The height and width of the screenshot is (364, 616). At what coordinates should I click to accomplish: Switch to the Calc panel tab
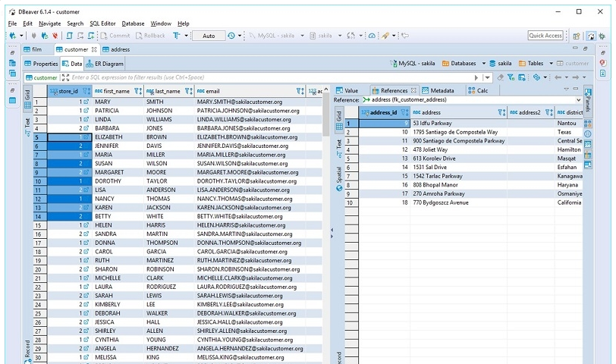click(478, 90)
